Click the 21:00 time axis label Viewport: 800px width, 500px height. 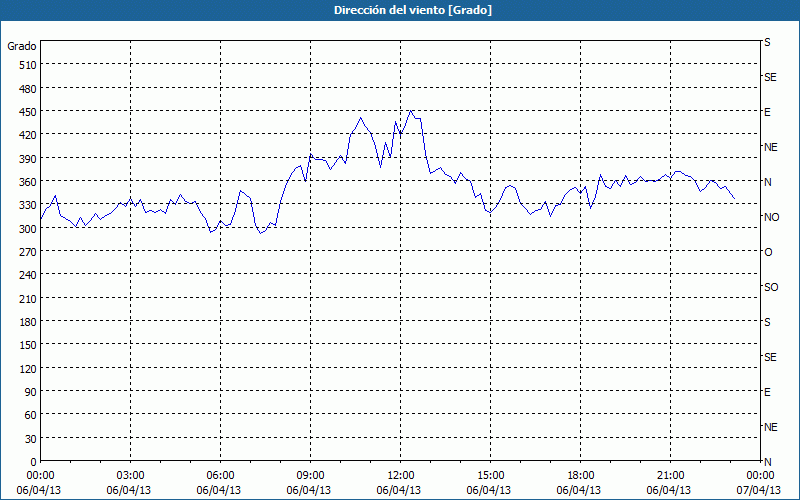670,476
